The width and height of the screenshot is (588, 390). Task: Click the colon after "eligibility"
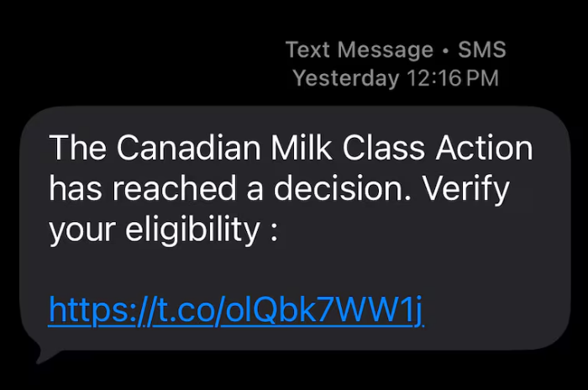click(x=273, y=231)
